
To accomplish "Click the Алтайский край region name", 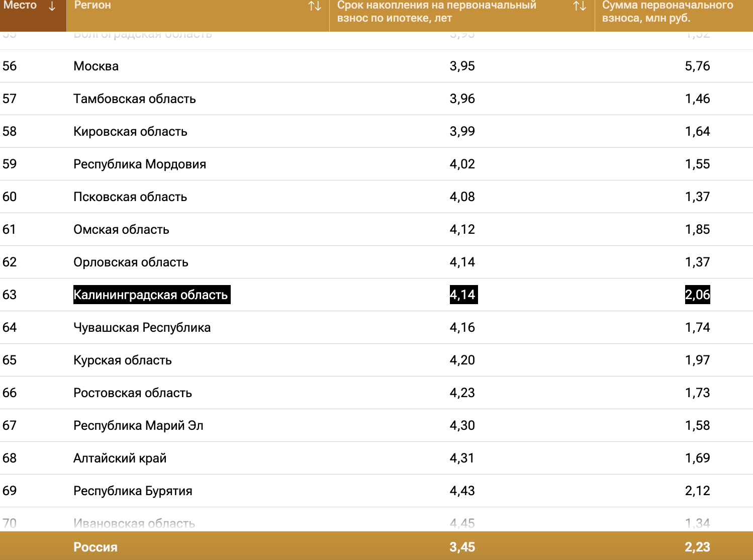I will 120,458.
